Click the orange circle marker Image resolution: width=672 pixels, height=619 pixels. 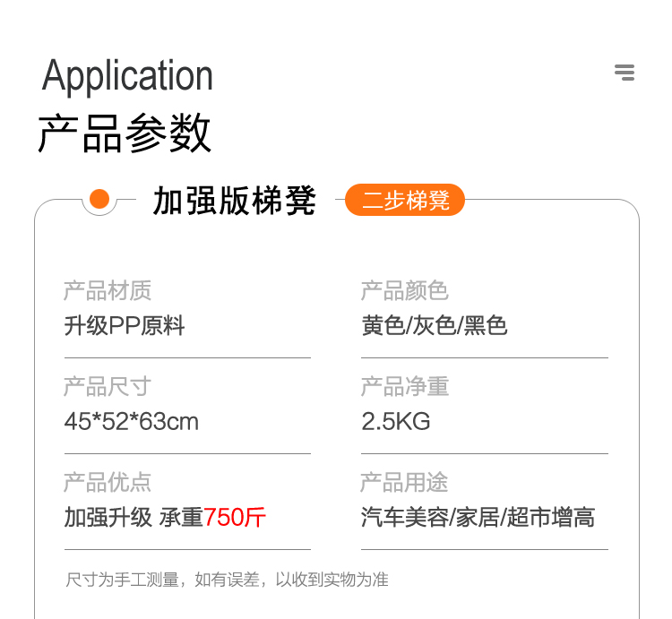[x=99, y=199]
